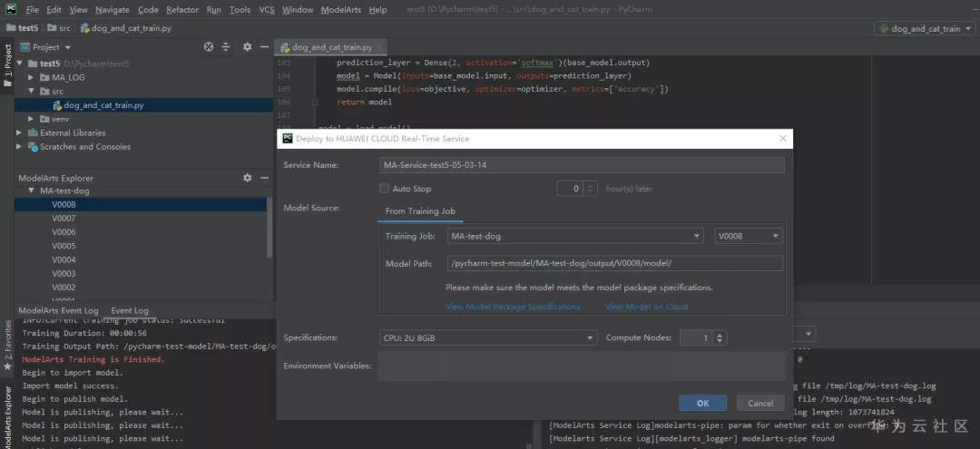Viewport: 980px width, 449px height.
Task: Select dog_and_cat_train.py in project tree
Action: (x=103, y=105)
